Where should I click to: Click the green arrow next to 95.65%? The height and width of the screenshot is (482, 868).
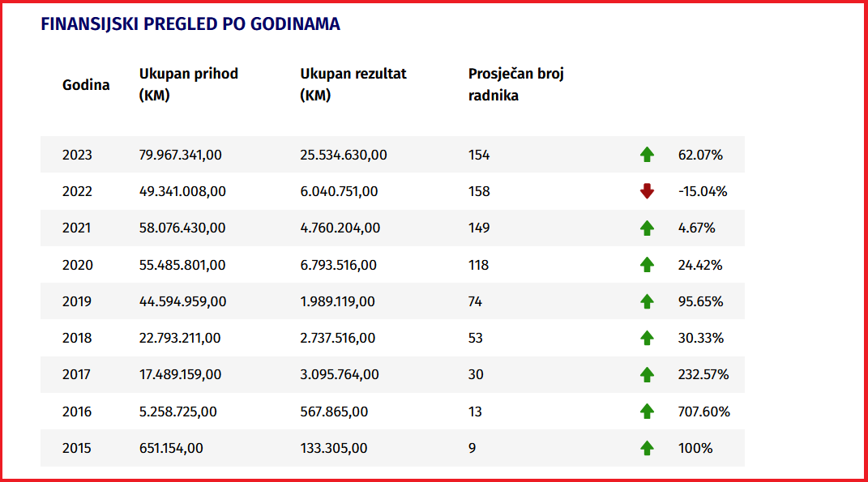pyautogui.click(x=647, y=301)
